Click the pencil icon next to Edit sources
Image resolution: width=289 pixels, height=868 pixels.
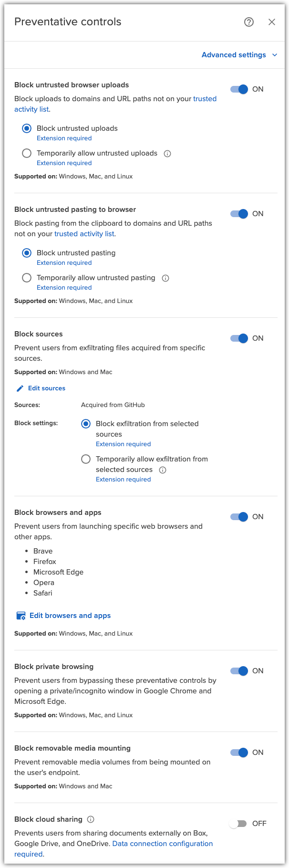click(x=20, y=388)
